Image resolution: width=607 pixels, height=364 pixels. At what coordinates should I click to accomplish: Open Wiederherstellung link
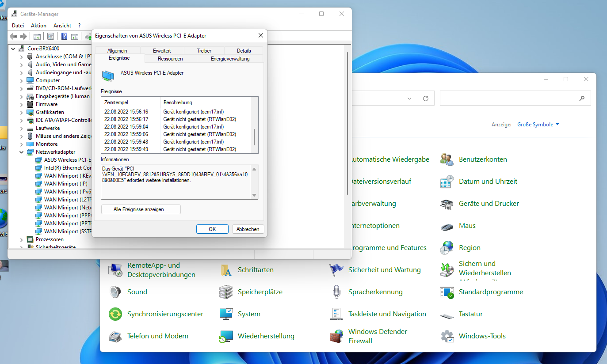pos(266,336)
